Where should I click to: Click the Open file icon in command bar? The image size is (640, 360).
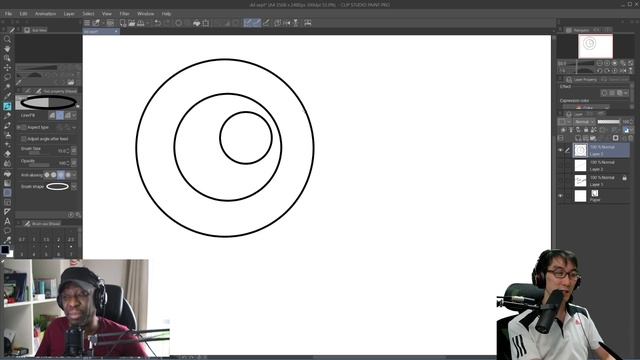pyautogui.click(x=131, y=23)
